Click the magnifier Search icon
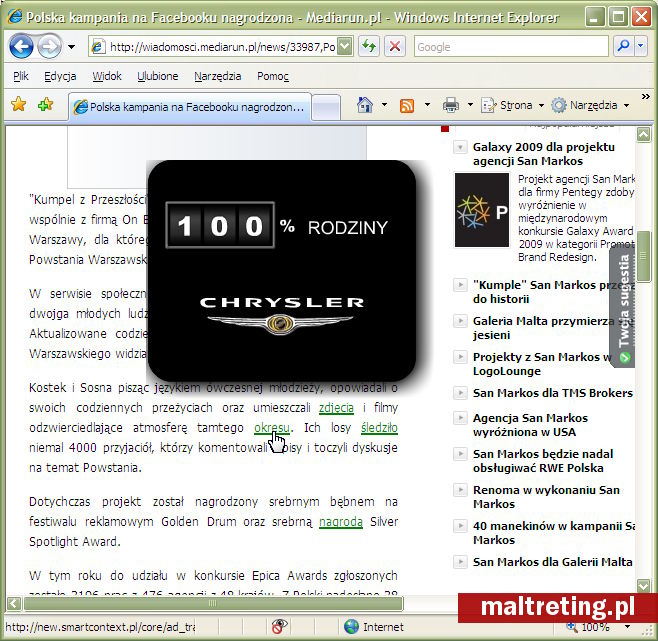658x641 pixels. pyautogui.click(x=624, y=46)
